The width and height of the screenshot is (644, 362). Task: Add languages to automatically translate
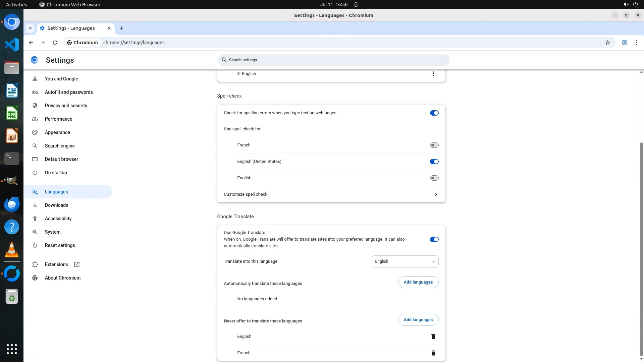(x=418, y=282)
